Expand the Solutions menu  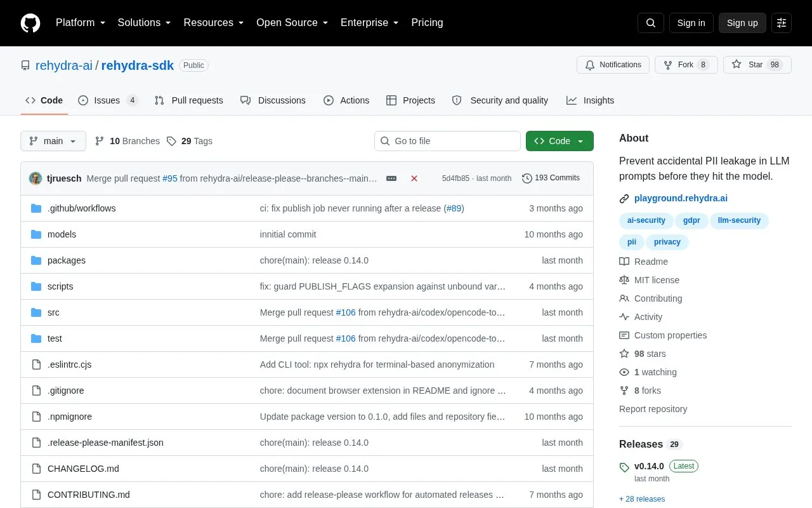(x=145, y=23)
